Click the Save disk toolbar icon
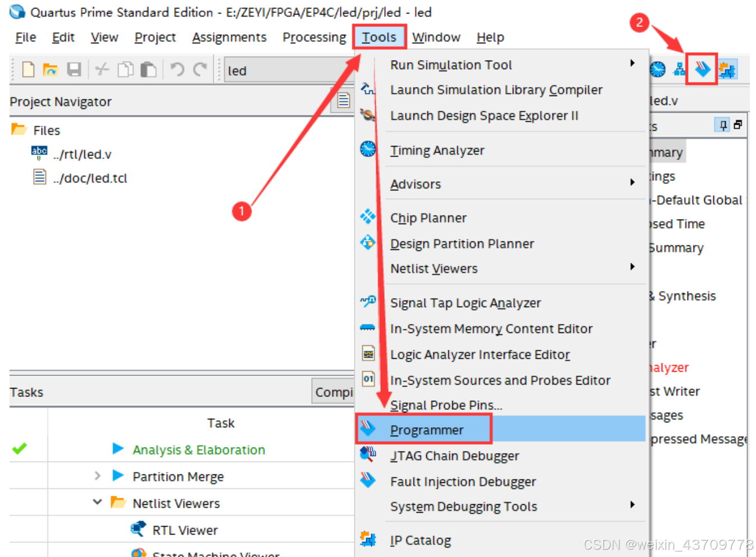 click(x=74, y=70)
